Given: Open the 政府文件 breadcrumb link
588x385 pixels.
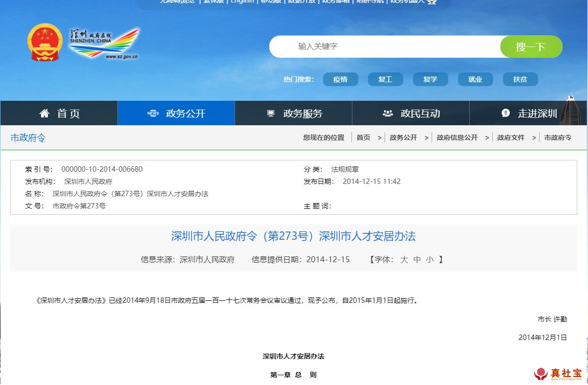Looking at the screenshot, I should click(511, 138).
